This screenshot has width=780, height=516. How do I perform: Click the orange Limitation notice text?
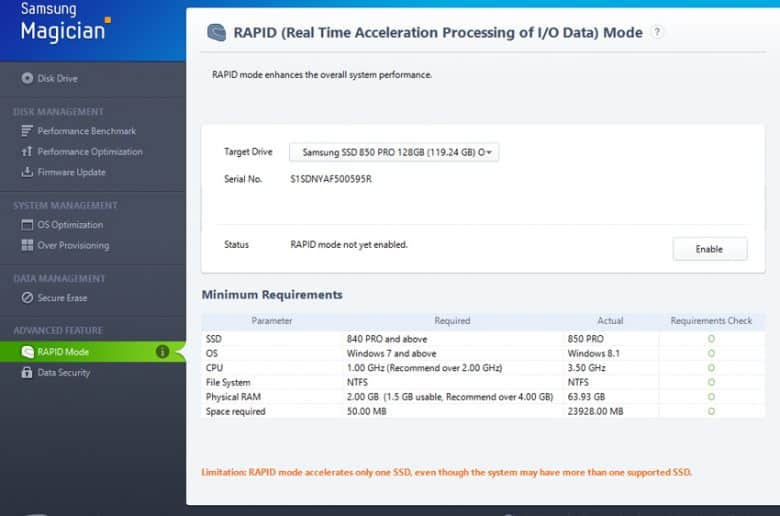[447, 472]
